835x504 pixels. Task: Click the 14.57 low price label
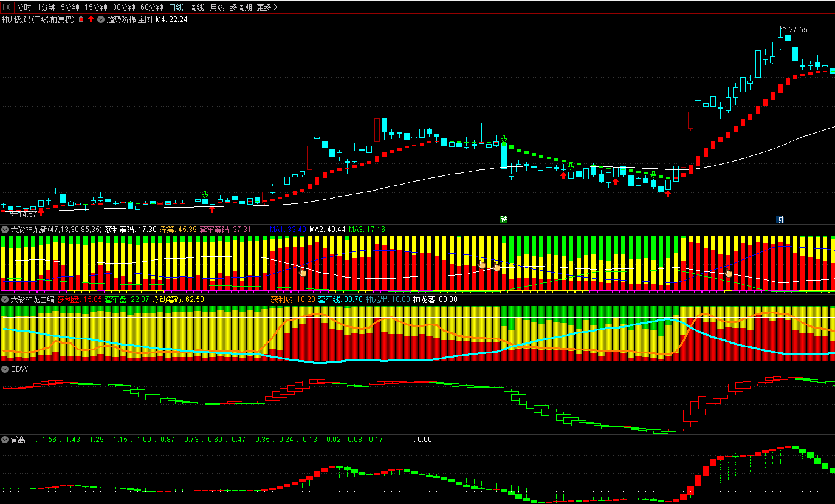pos(27,214)
